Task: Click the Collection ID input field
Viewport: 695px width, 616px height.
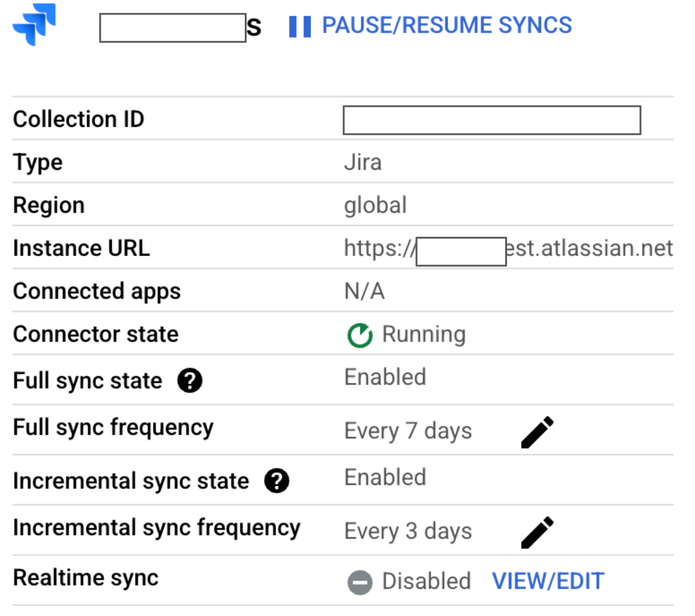Action: coord(491,120)
